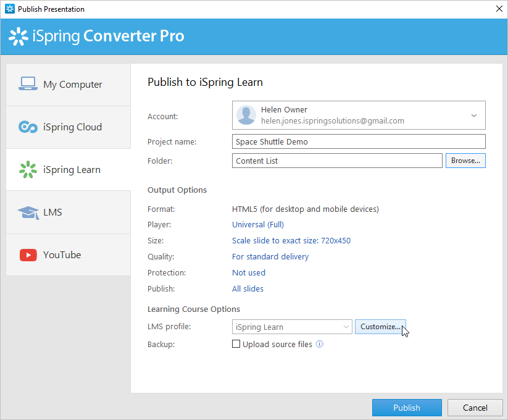Image resolution: width=508 pixels, height=420 pixels.
Task: Open the Universal (Full) player link
Action: [x=258, y=225]
